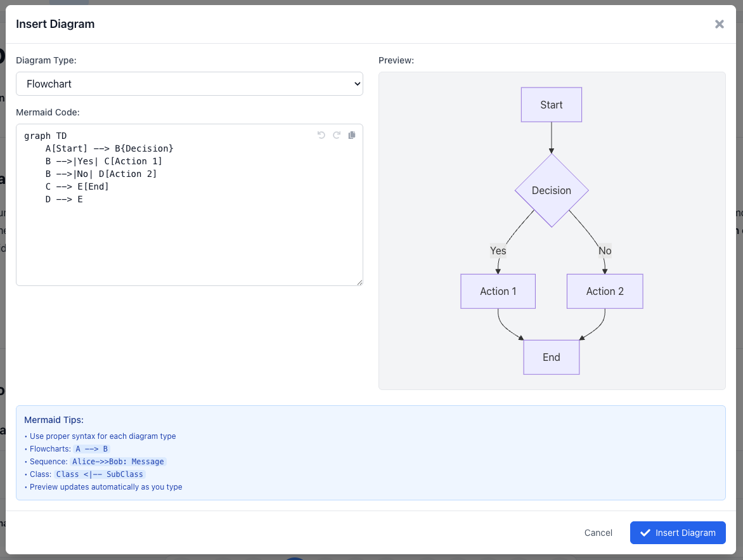
Task: Cancel the diagram insertion
Action: tap(598, 533)
